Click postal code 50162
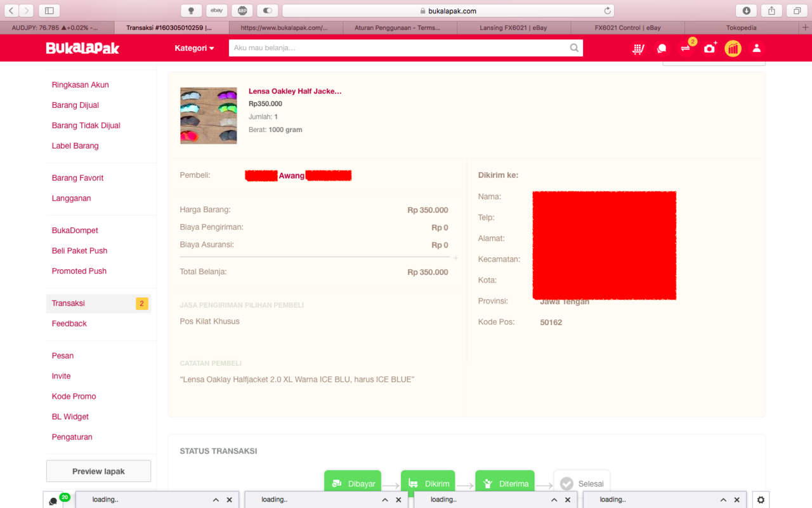This screenshot has width=812, height=508. (x=551, y=323)
